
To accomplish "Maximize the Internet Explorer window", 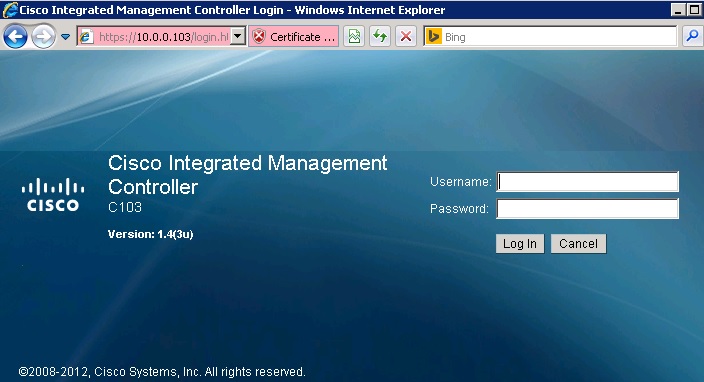I will [x=694, y=9].
